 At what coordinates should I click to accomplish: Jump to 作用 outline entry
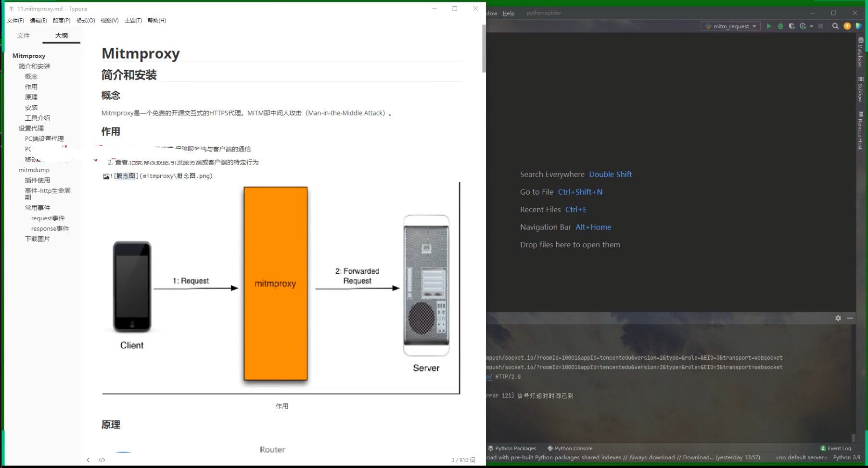31,87
